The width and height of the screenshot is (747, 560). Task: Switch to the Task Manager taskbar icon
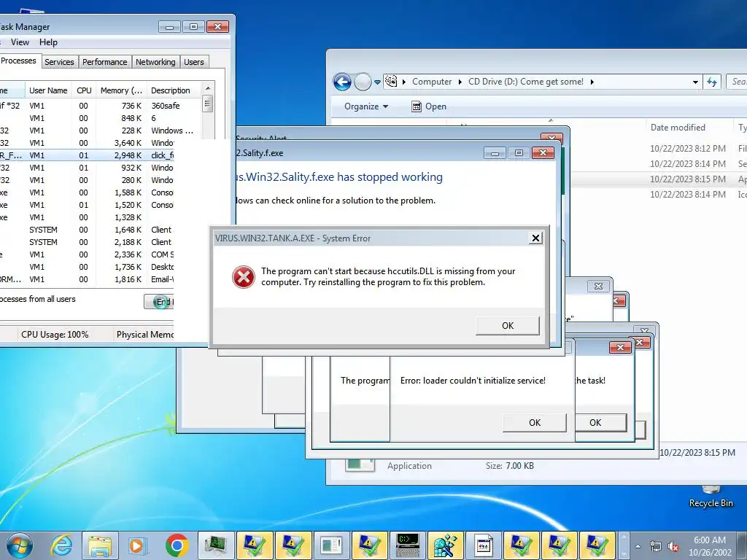pyautogui.click(x=215, y=545)
